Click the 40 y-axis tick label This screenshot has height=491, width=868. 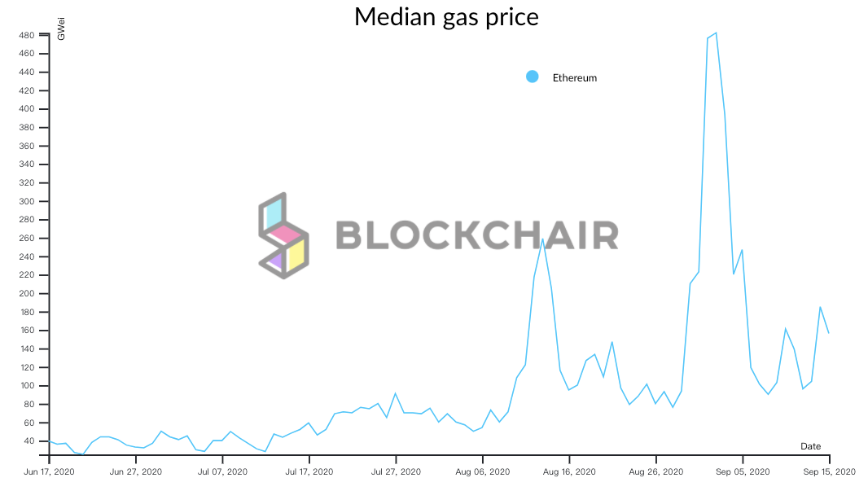coord(30,441)
